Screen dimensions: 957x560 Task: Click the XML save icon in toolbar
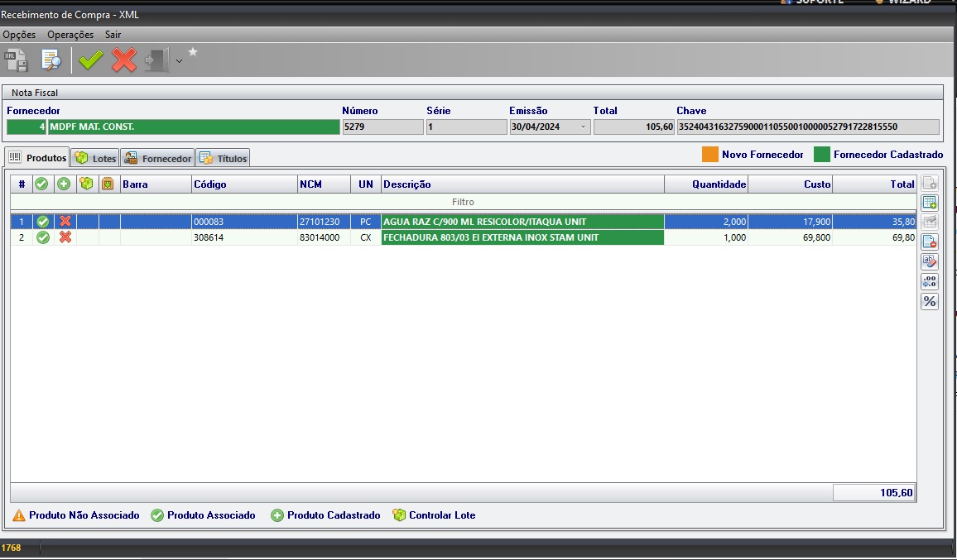pos(17,60)
